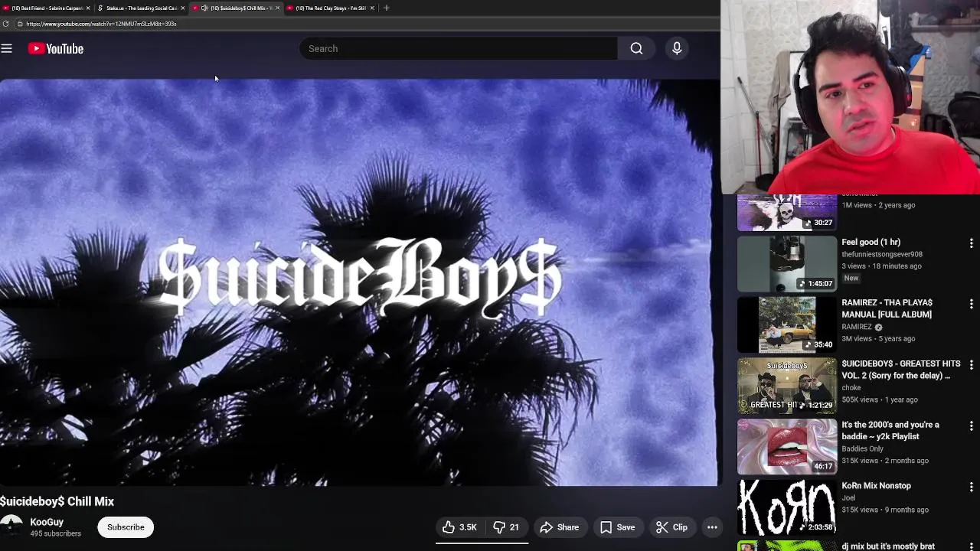
Task: Click 'RAMIREZ - THA PLAYA$ MANUAL' title
Action: [x=887, y=308]
